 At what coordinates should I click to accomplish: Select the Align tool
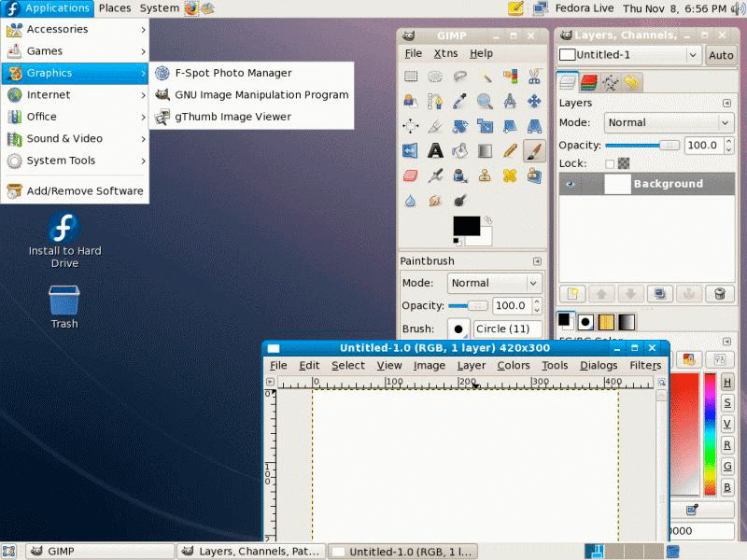411,126
